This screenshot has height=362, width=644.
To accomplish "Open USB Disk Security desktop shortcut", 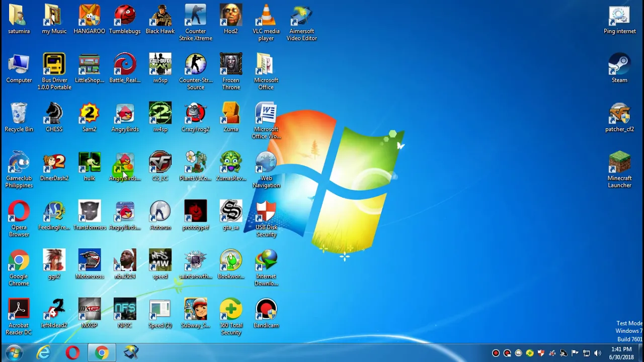I will 266,219.
